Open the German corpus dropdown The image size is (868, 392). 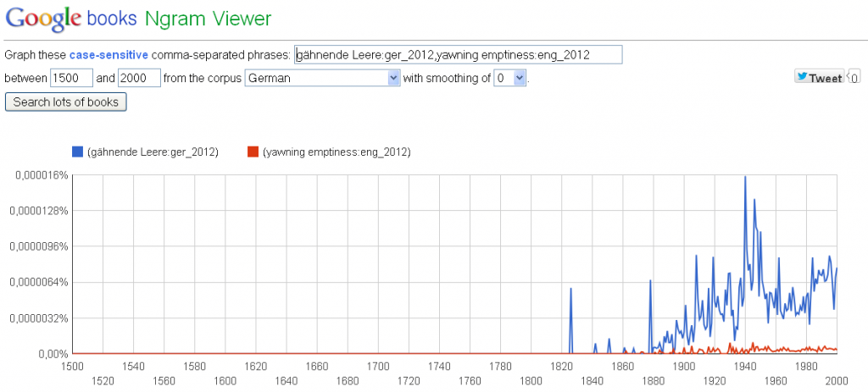tap(322, 78)
